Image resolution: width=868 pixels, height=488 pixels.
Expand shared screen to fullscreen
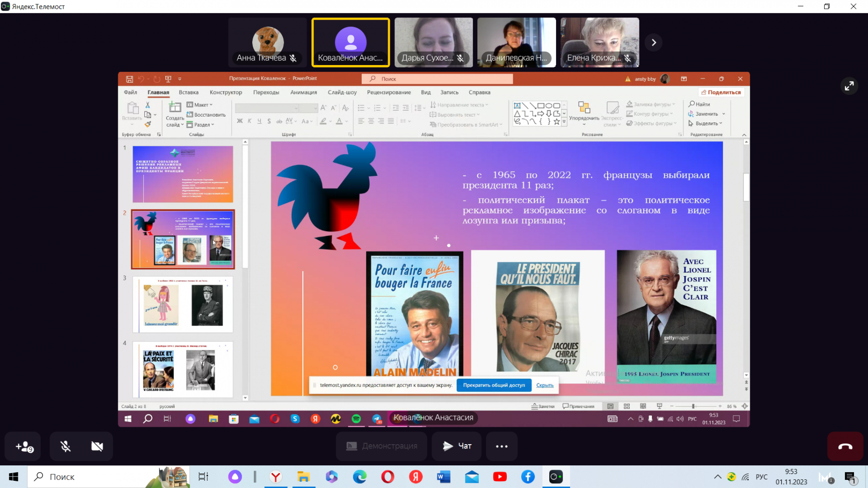click(x=849, y=86)
